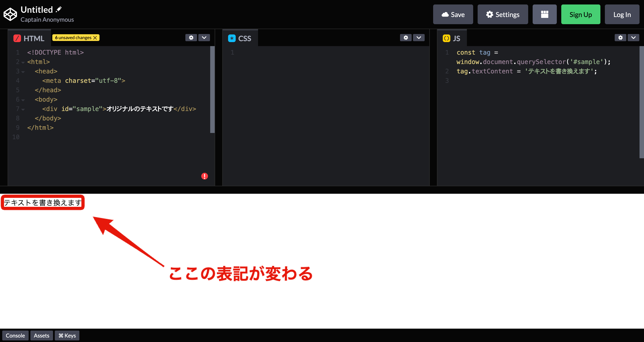
Task: Toggle the Console panel open
Action: (15, 335)
